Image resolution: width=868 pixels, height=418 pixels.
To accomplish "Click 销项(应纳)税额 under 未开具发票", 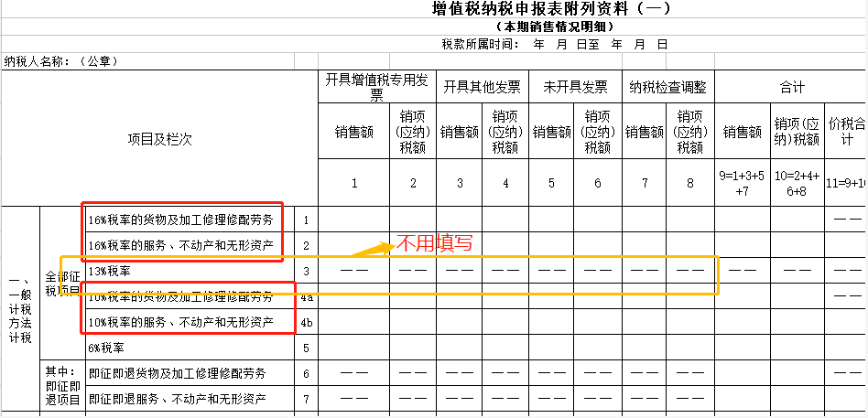I will [598, 132].
